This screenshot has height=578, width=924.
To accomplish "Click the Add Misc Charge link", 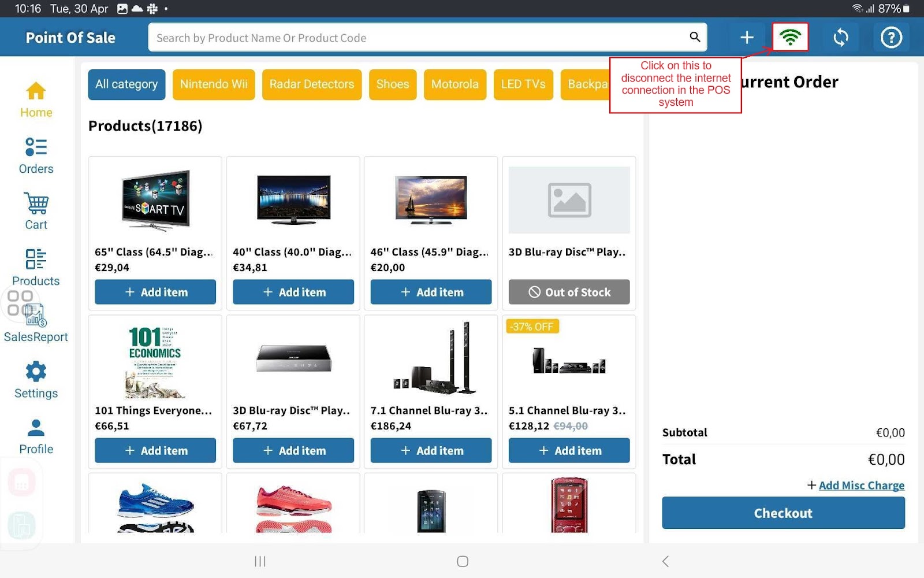I will (861, 486).
